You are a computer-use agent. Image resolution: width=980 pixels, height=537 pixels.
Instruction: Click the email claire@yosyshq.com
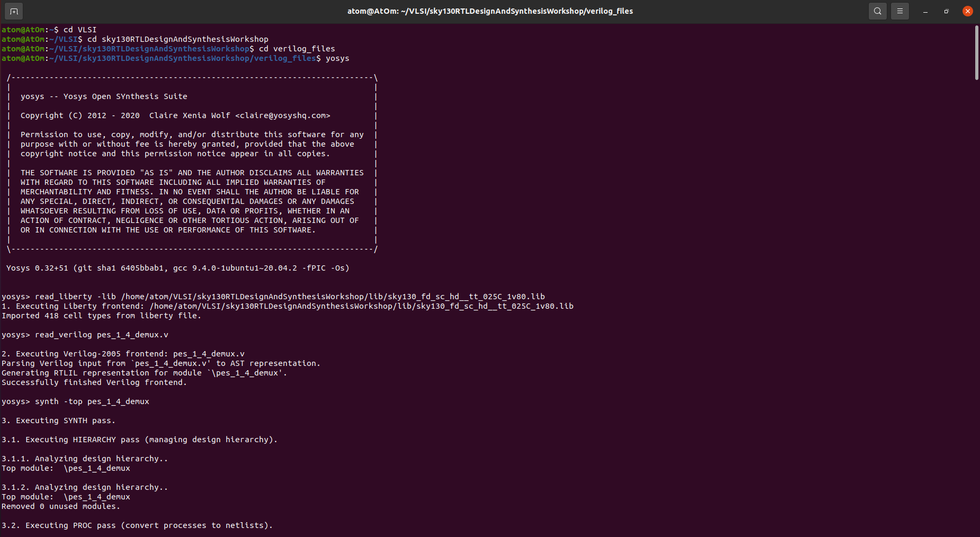coord(284,115)
